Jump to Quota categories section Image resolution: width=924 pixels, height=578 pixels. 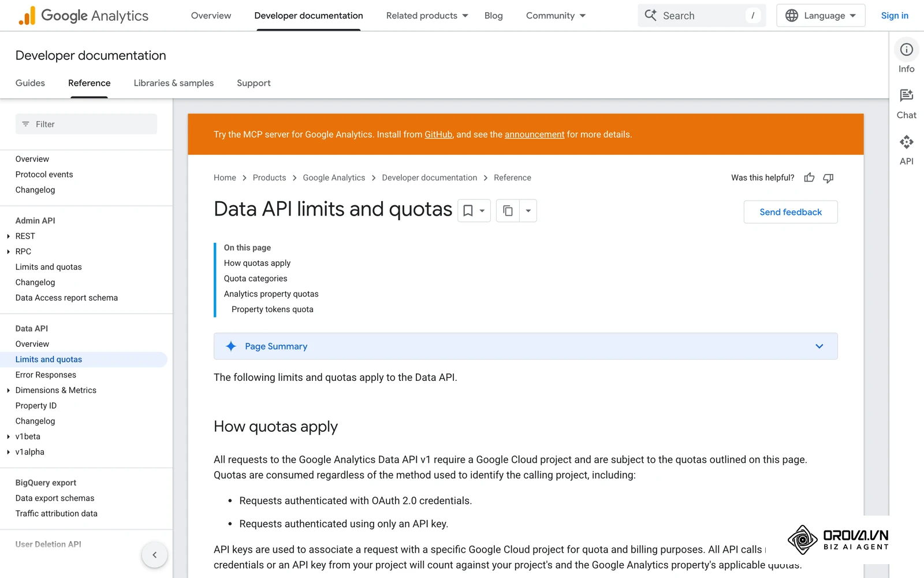(x=255, y=279)
